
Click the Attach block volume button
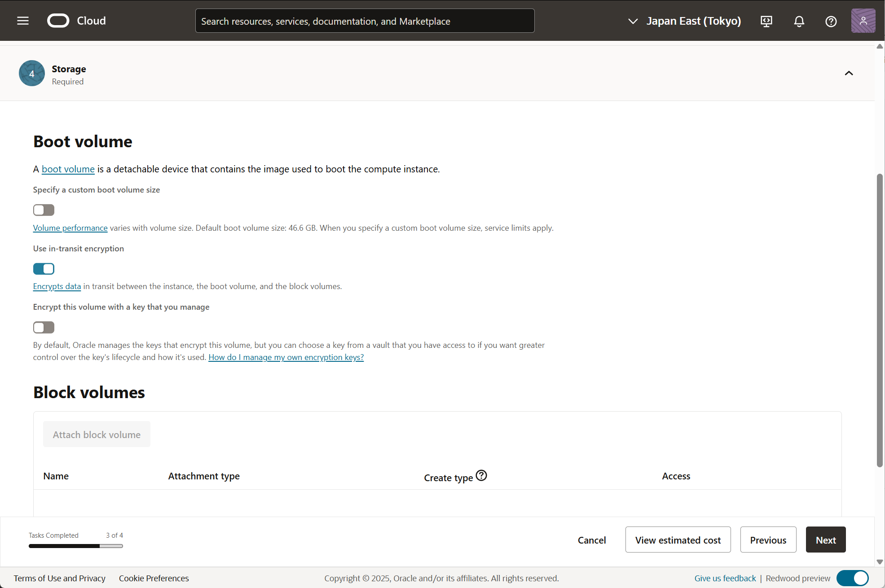(x=97, y=434)
